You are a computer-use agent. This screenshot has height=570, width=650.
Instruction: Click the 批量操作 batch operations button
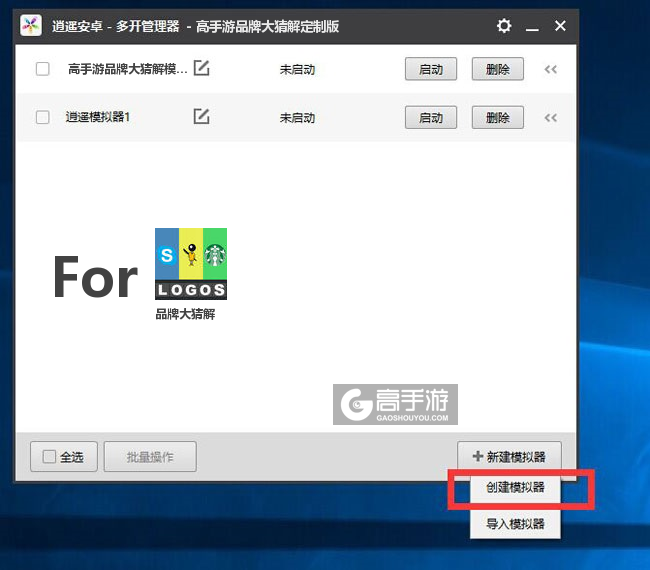tap(150, 457)
